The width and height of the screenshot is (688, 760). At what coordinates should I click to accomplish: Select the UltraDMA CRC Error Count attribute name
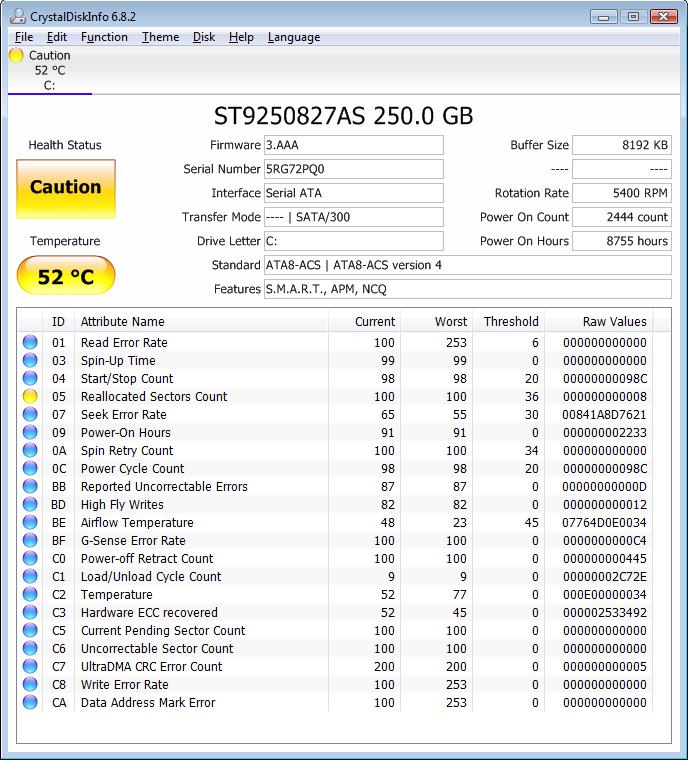point(151,666)
